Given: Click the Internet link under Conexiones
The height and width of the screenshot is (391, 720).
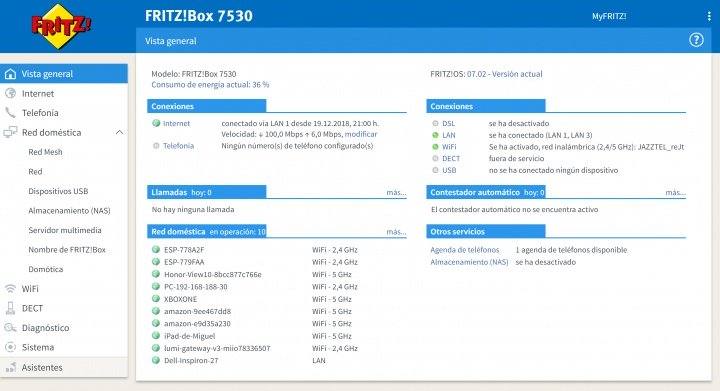Looking at the screenshot, I should (176, 123).
